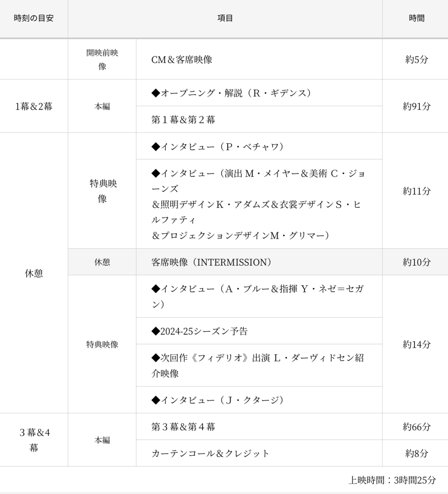448x494 pixels.
Task: Click the 時刻の目安 column header
Action: point(34,19)
